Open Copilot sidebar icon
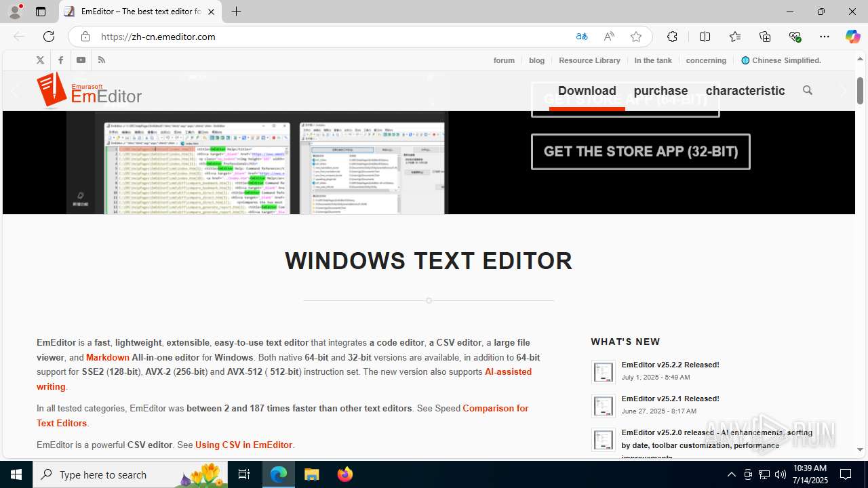The width and height of the screenshot is (868, 488). coord(852,37)
